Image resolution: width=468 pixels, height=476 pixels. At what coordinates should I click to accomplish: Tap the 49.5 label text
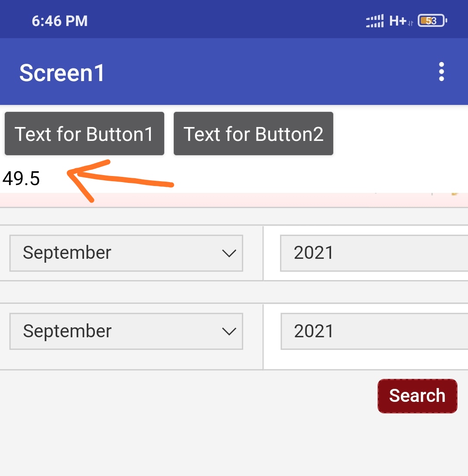coord(21,179)
